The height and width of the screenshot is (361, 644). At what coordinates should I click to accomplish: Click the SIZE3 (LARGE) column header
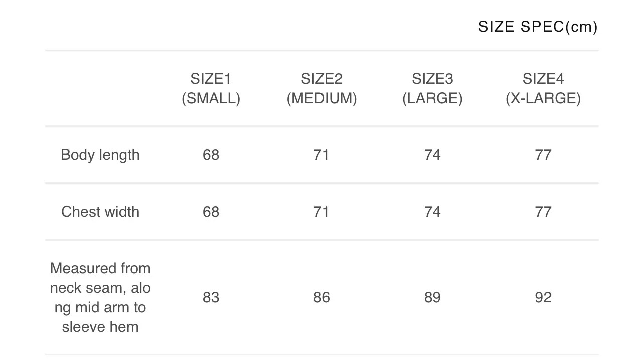432,89
